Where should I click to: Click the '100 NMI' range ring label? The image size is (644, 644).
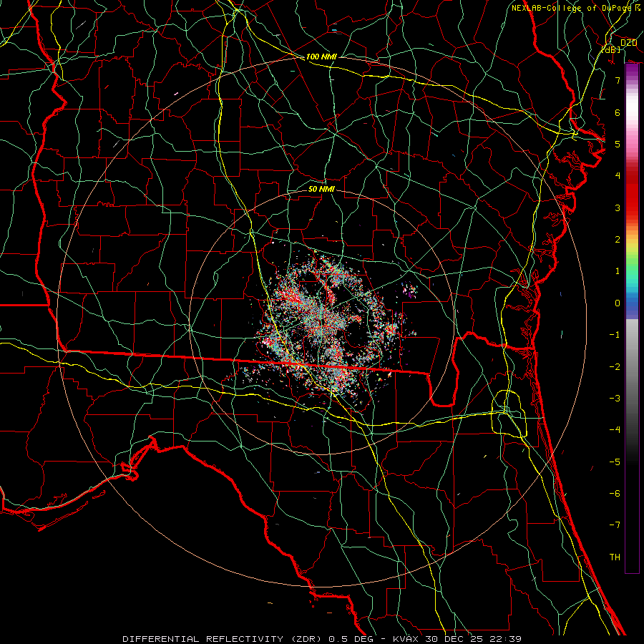321,57
